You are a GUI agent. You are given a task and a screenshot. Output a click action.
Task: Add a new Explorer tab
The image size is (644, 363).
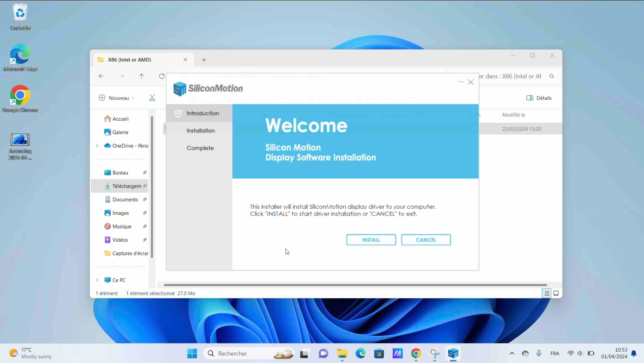coord(204,60)
